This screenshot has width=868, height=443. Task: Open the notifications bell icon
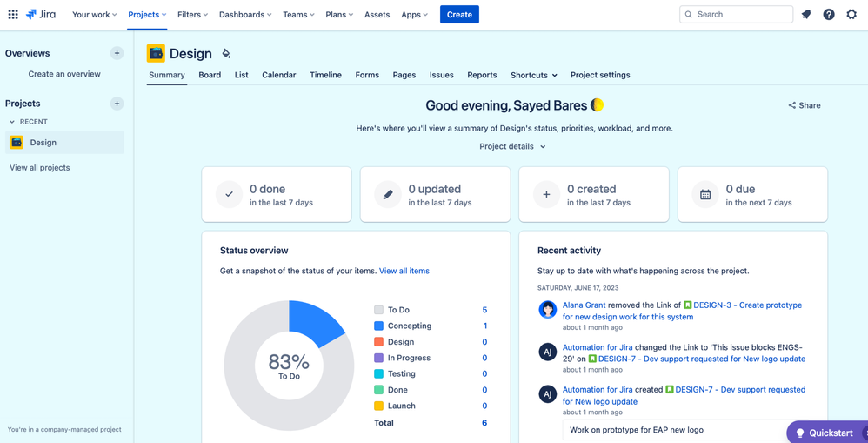pos(806,15)
